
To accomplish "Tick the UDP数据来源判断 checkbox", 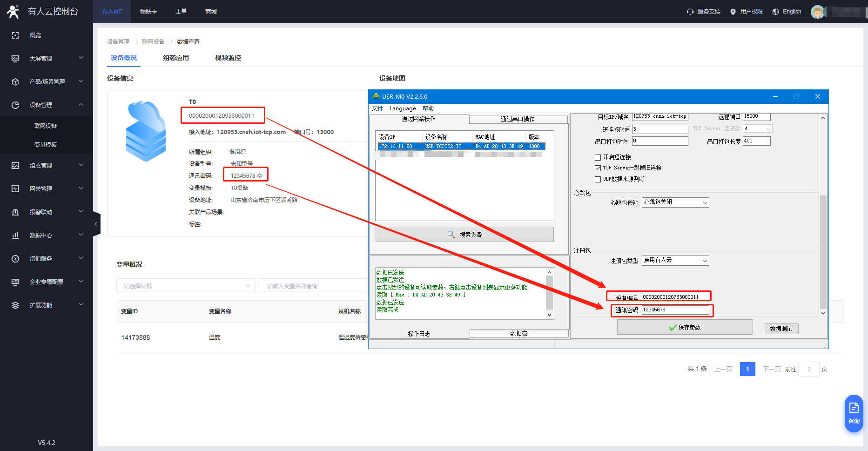I will tap(598, 180).
